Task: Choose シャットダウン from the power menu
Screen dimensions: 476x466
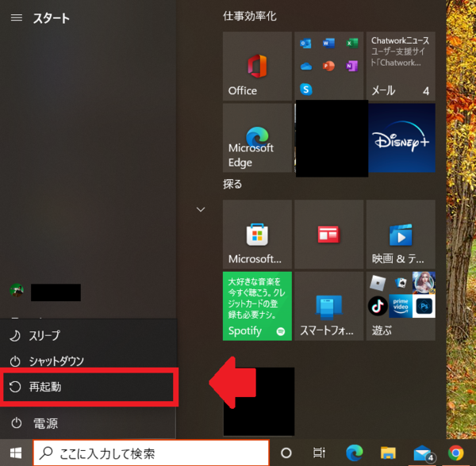Action: click(x=88, y=361)
